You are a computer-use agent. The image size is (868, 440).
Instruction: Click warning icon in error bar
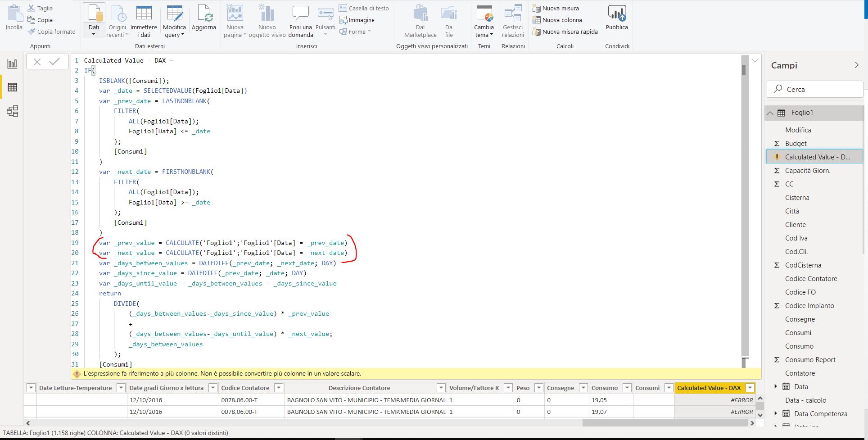(x=77, y=374)
